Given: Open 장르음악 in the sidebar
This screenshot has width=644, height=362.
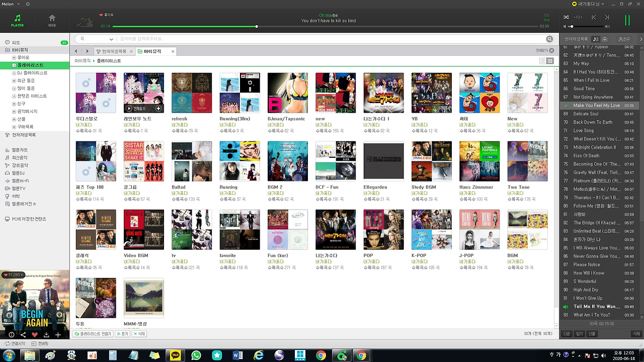Looking at the screenshot, I should tap(20, 165).
